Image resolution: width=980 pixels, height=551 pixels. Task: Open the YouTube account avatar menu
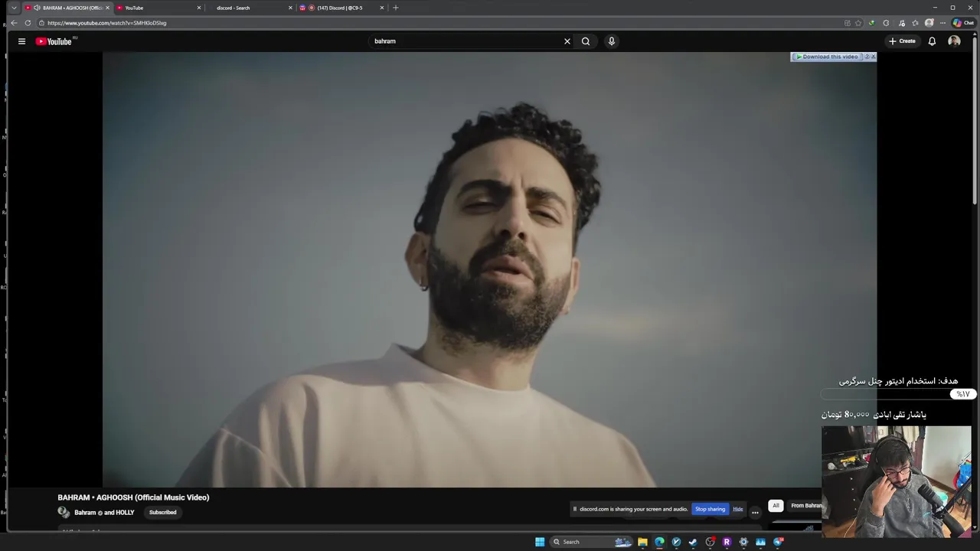(954, 41)
